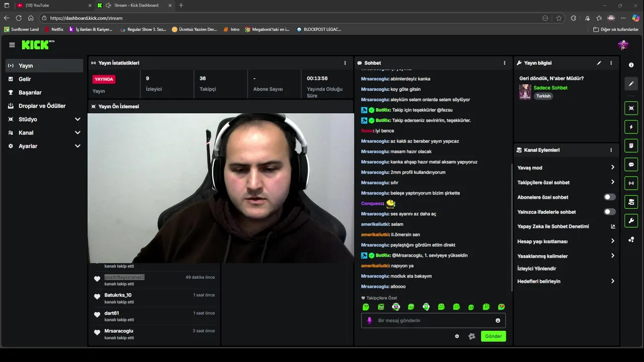Insert the last heart-eyes emote in row

[501, 307]
